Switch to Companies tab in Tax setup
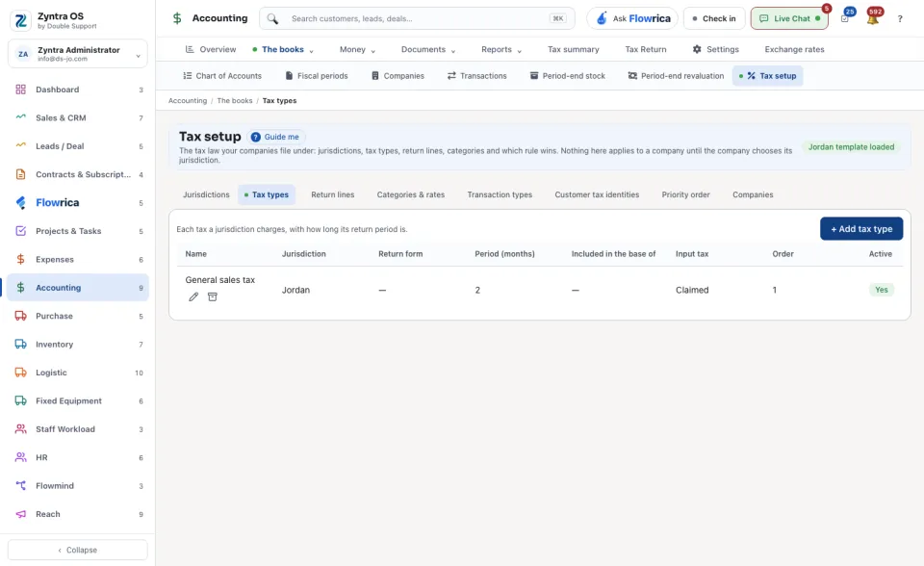Screen dimensions: 924x566 [753, 194]
